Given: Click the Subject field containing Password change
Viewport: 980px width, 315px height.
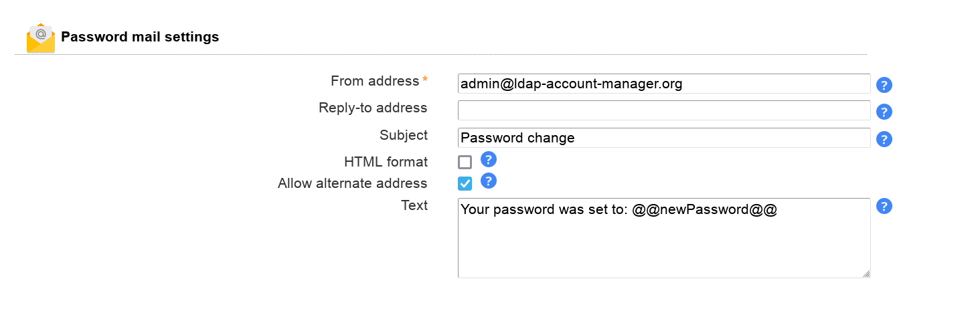Looking at the screenshot, I should pyautogui.click(x=663, y=138).
